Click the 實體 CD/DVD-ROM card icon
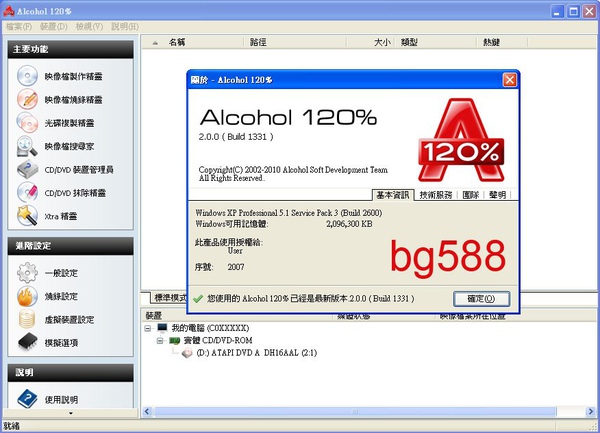Image resolution: width=600 pixels, height=433 pixels. tap(175, 340)
